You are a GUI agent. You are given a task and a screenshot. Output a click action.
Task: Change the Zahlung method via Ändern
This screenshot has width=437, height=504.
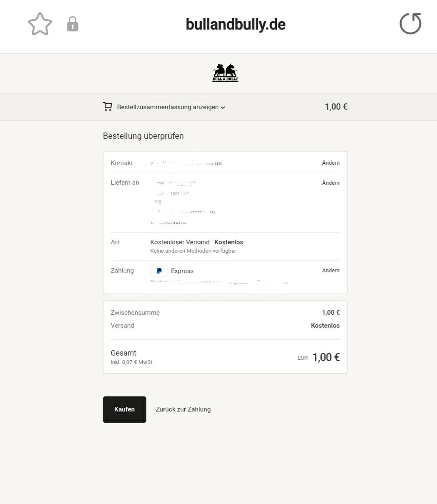click(x=331, y=271)
